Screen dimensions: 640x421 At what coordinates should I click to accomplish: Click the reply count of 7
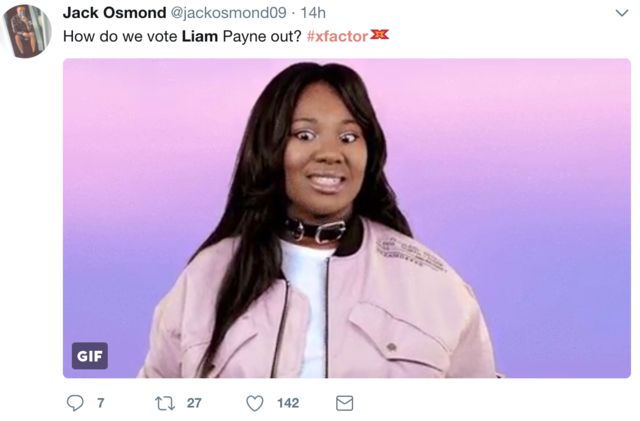100,403
